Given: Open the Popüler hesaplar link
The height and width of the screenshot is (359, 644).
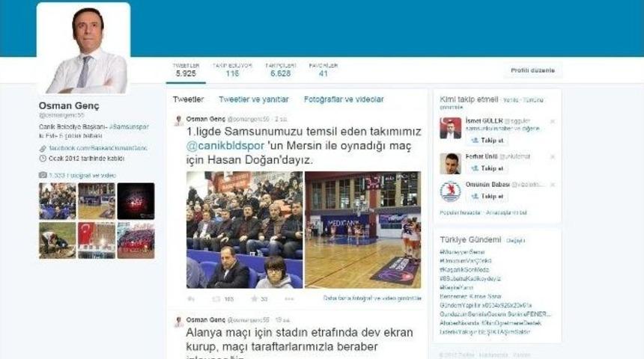Looking at the screenshot, I should (460, 213).
